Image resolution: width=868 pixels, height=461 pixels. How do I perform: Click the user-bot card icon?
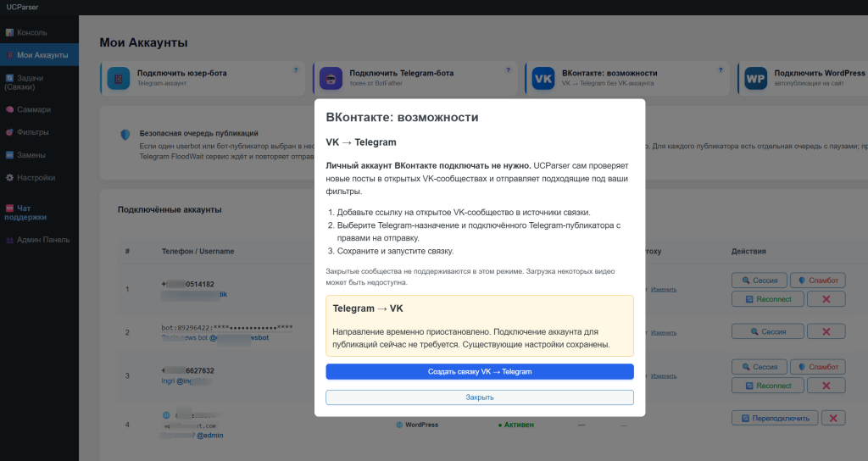119,79
